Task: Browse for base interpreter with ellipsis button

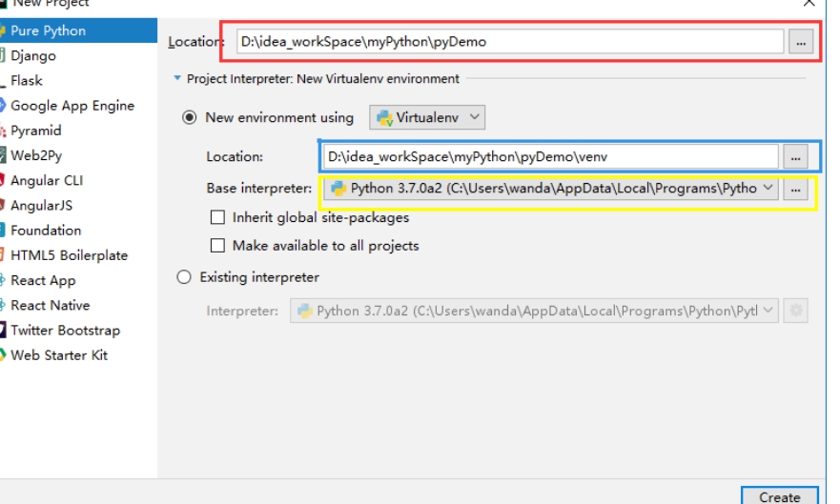Action: [796, 190]
